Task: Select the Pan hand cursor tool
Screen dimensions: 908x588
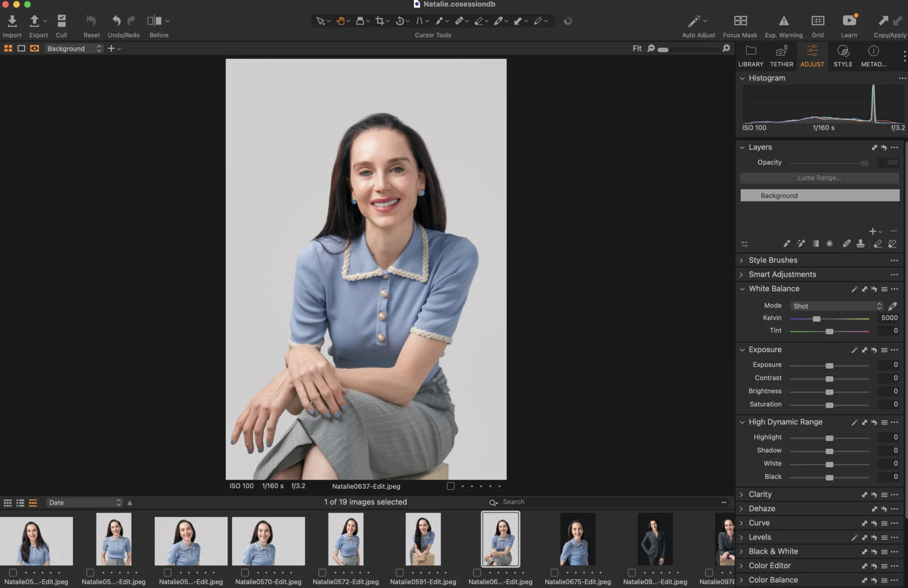Action: (340, 21)
